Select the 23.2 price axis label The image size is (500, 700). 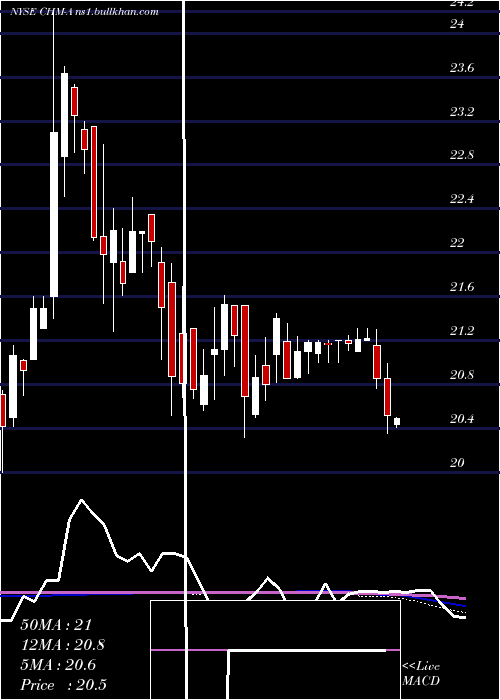click(461, 112)
